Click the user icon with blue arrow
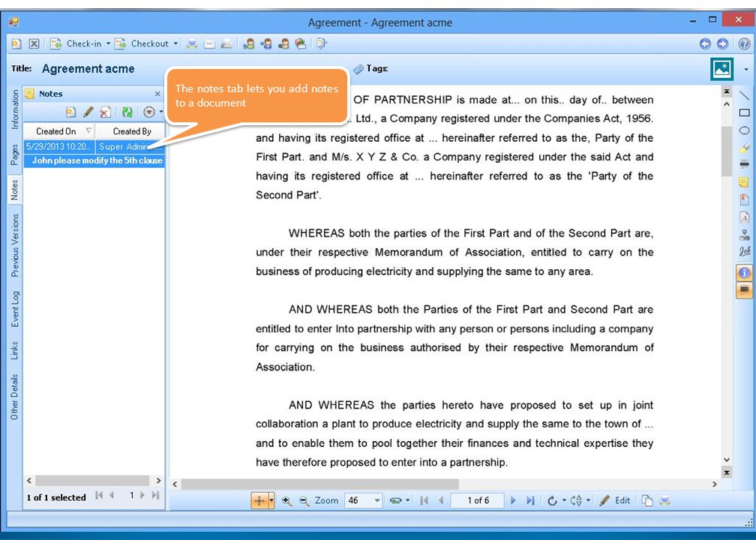 pyautogui.click(x=266, y=43)
